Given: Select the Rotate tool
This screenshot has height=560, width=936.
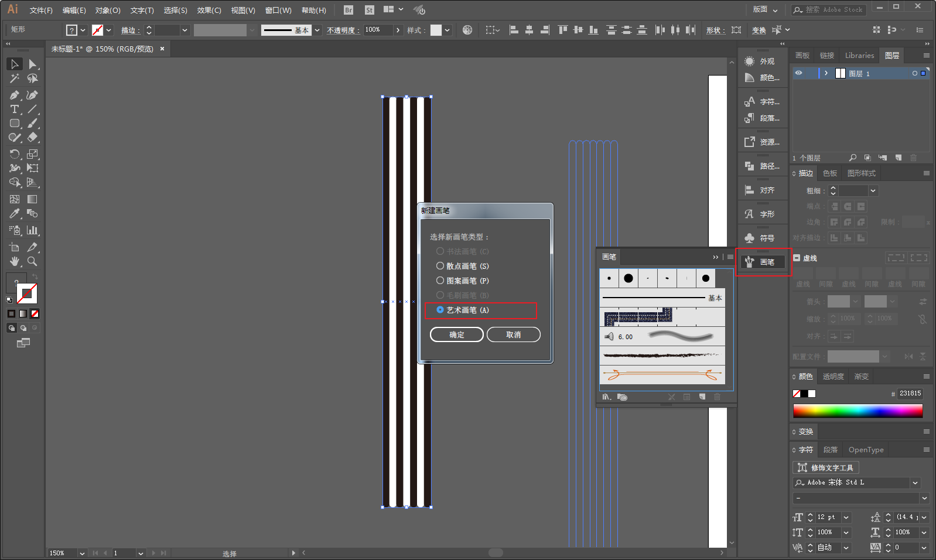Looking at the screenshot, I should coord(15,154).
